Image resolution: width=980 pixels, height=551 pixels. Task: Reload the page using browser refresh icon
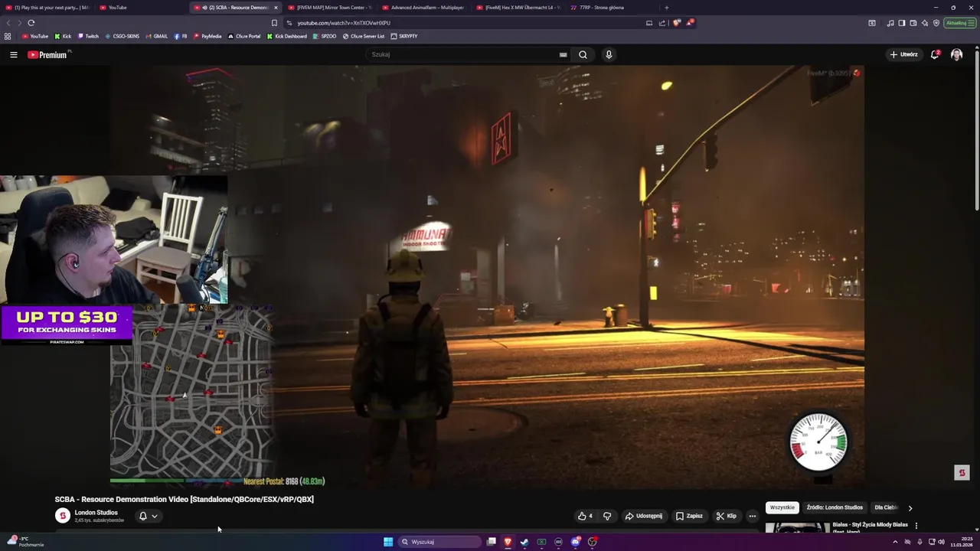click(x=31, y=23)
